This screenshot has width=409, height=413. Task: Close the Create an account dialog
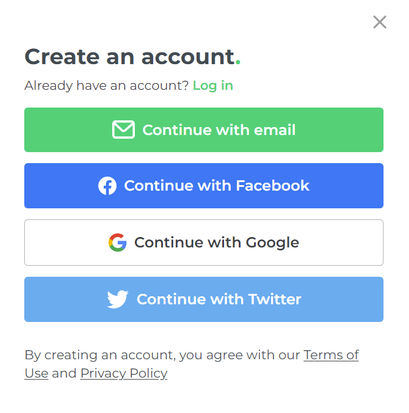click(380, 22)
